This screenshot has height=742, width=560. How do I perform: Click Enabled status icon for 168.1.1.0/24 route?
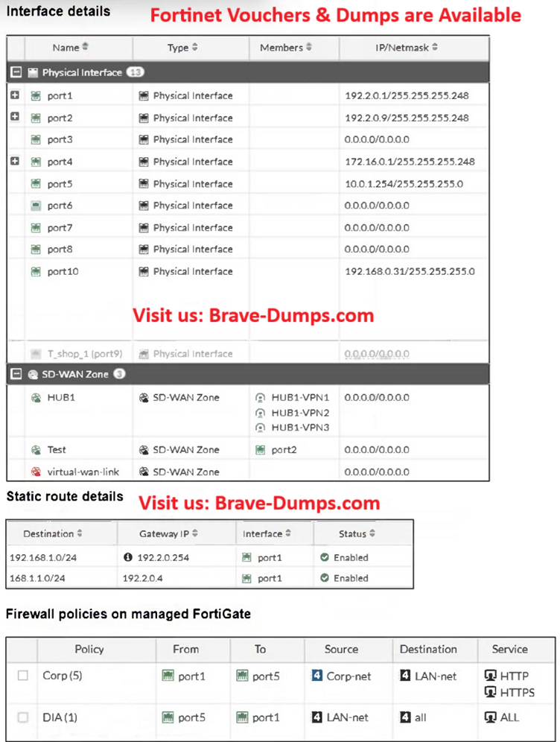(325, 578)
